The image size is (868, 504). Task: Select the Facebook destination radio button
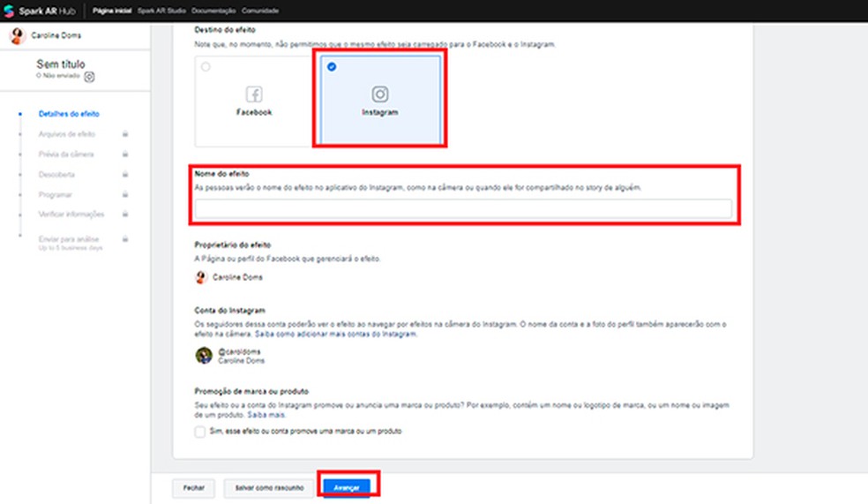[206, 67]
